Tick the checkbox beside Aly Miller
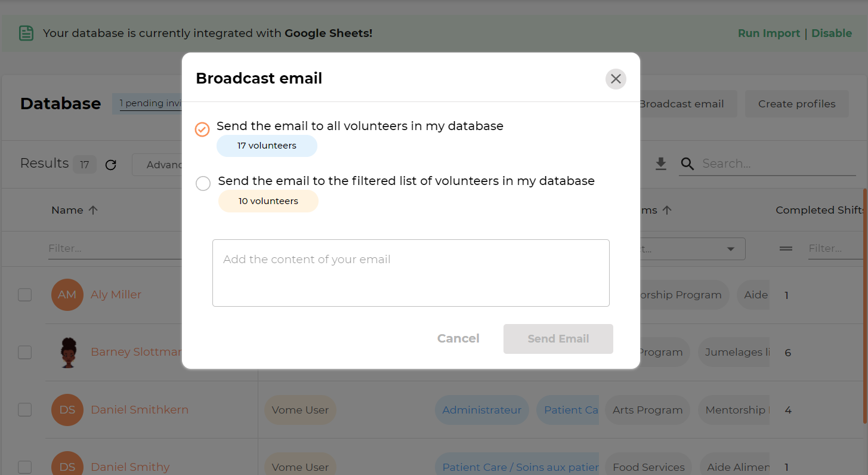868x475 pixels. pos(24,295)
